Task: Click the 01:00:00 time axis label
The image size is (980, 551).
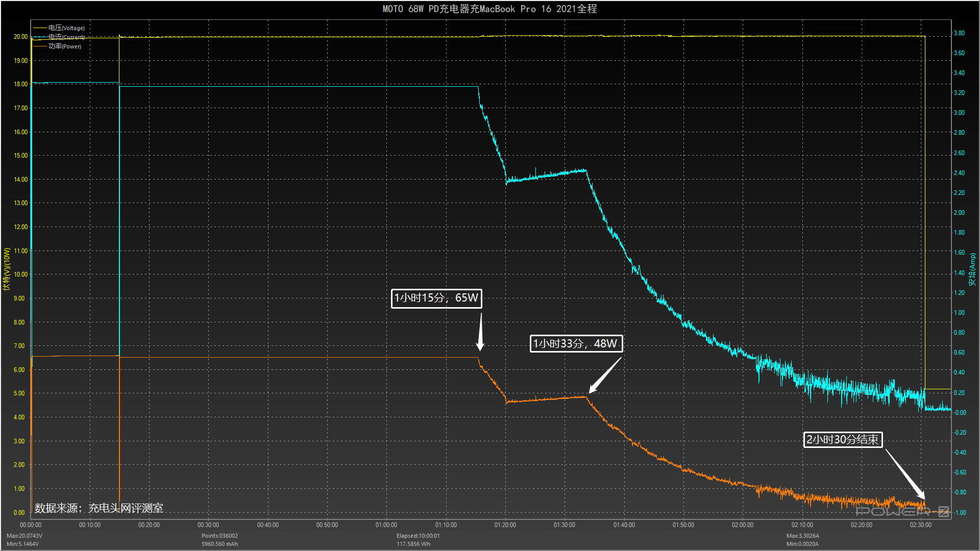Action: (386, 525)
